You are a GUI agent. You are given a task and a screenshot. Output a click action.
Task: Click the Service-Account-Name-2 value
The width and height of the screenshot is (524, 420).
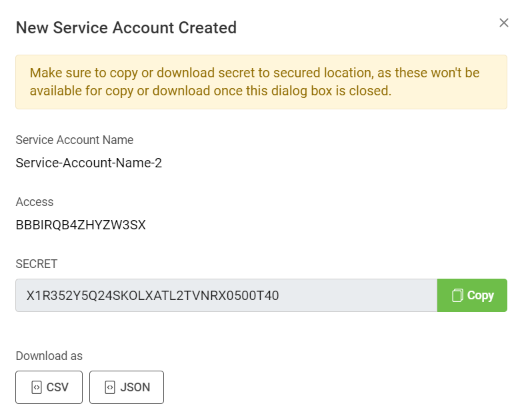[x=89, y=163]
